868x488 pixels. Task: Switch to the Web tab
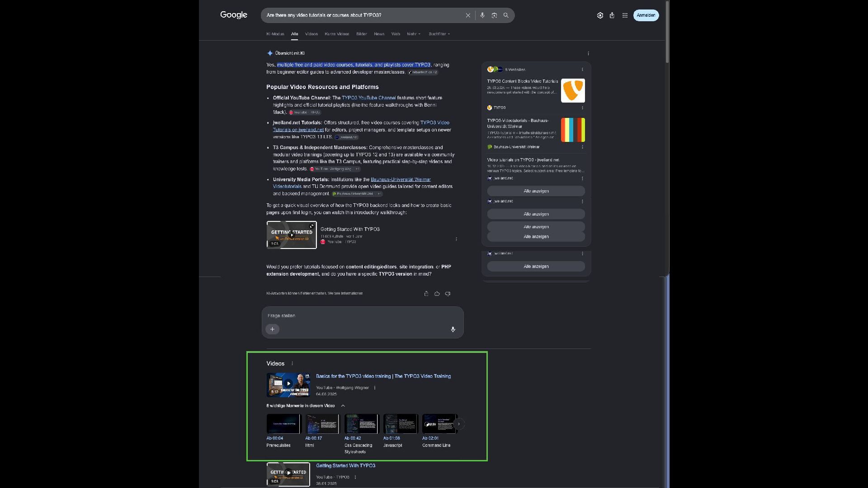tap(396, 34)
